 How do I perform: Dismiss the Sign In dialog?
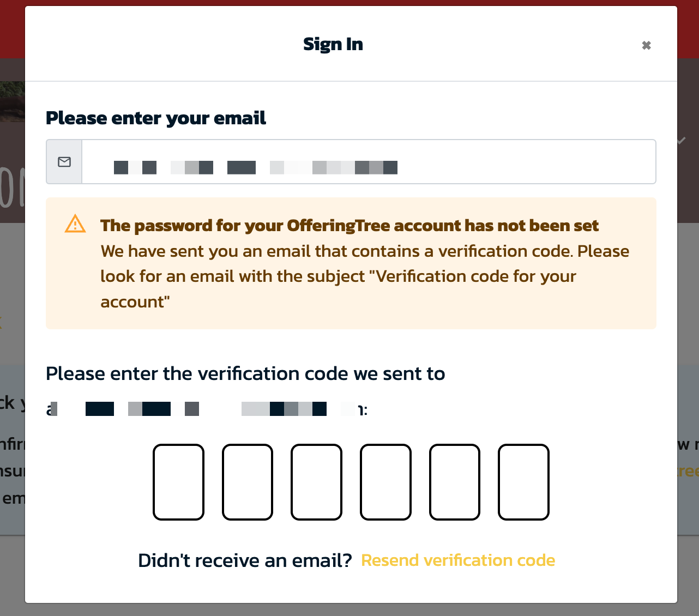(x=646, y=45)
